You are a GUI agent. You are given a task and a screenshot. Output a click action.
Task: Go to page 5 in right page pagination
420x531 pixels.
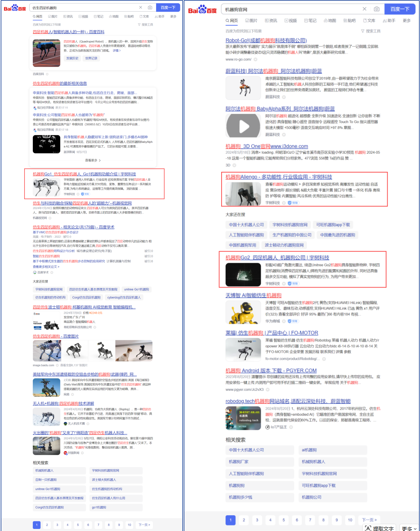pos(283,520)
